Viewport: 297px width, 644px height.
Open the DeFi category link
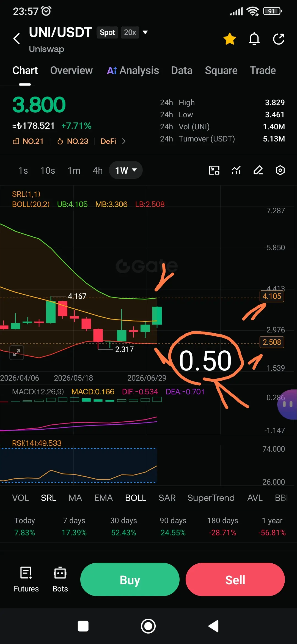[108, 141]
